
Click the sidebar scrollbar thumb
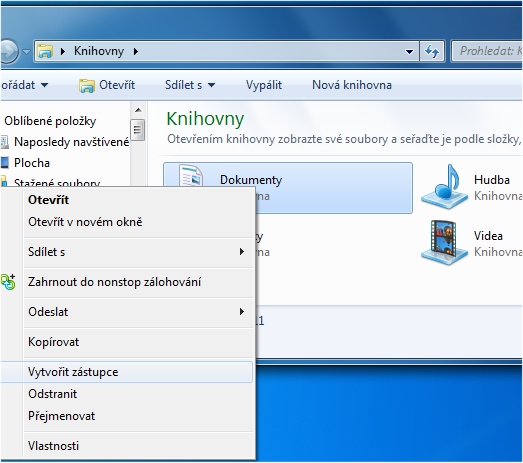click(138, 129)
